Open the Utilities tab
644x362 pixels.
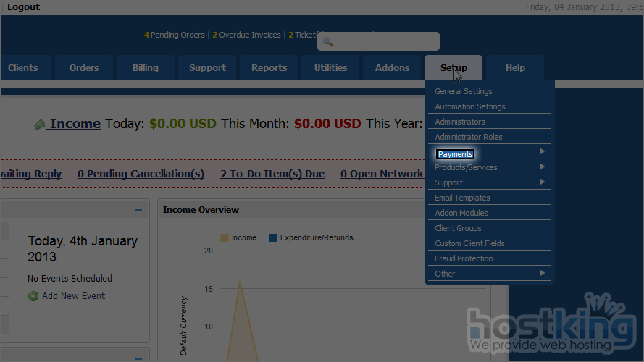(x=330, y=68)
